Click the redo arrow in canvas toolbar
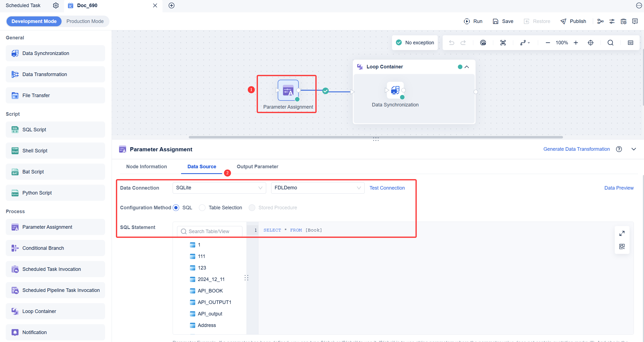 [x=463, y=43]
